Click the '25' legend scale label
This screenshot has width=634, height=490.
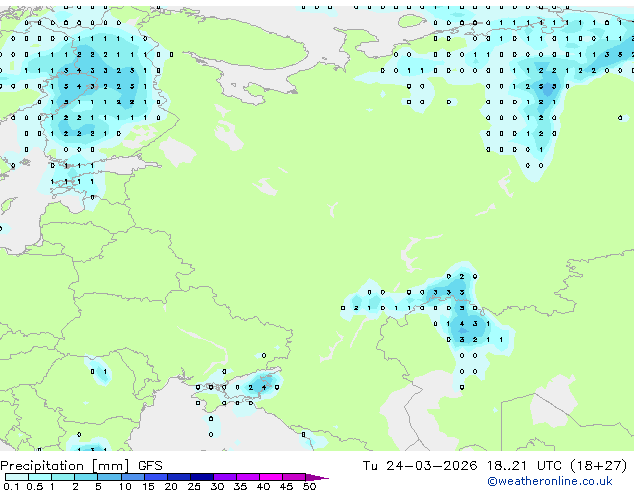tap(194, 486)
